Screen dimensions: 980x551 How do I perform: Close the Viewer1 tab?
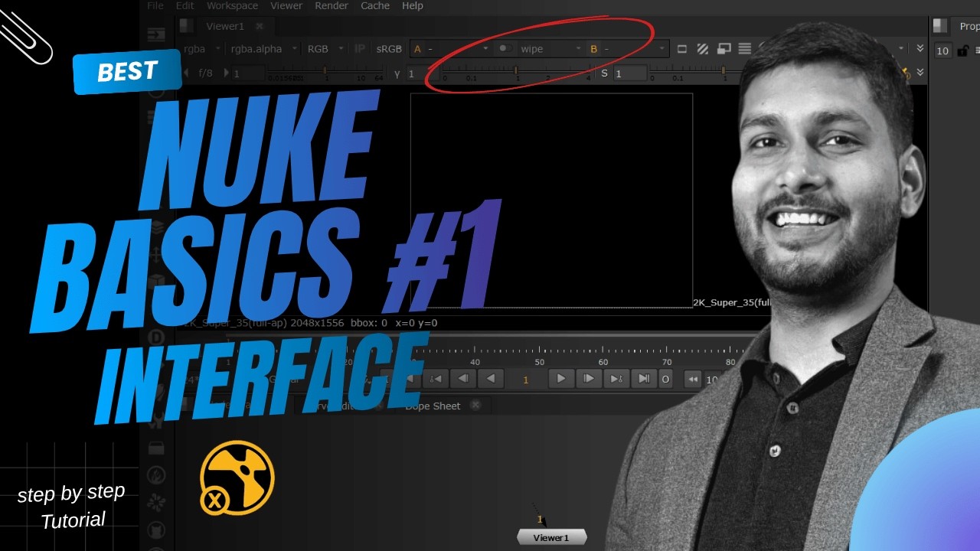pyautogui.click(x=260, y=26)
